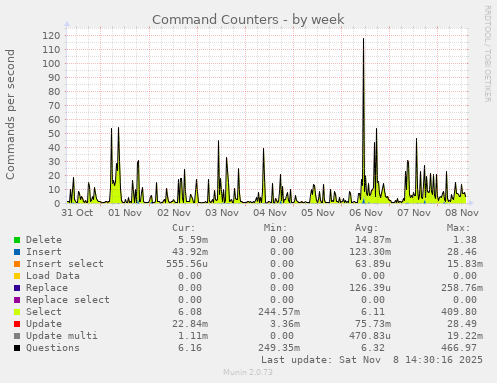Click the '02 Nov' x-axis label
497x383 pixels.
pos(174,213)
